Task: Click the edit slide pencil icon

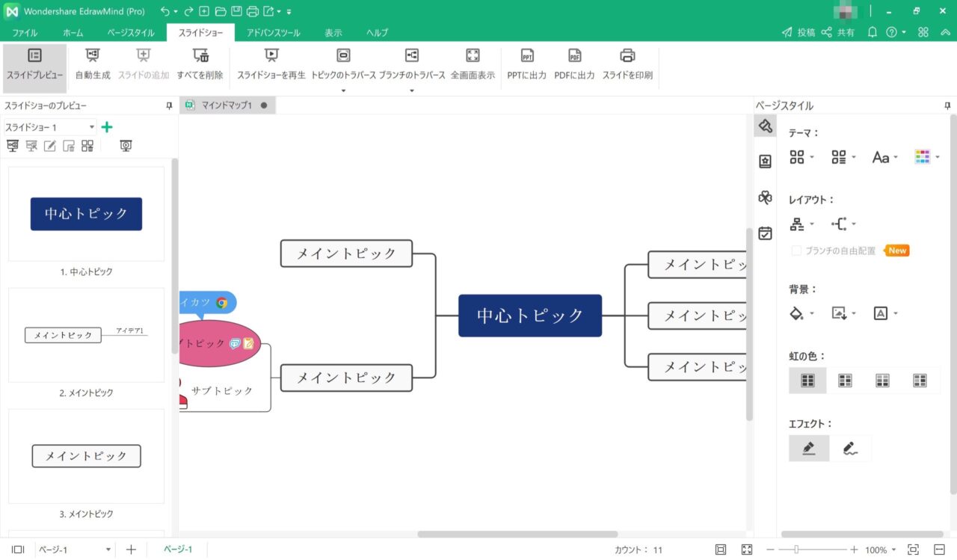Action: (50, 146)
